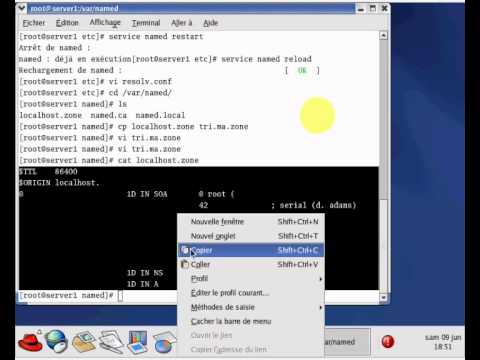This screenshot has width=480, height=360.
Task: Select Copier in context menu
Action: [x=251, y=250]
